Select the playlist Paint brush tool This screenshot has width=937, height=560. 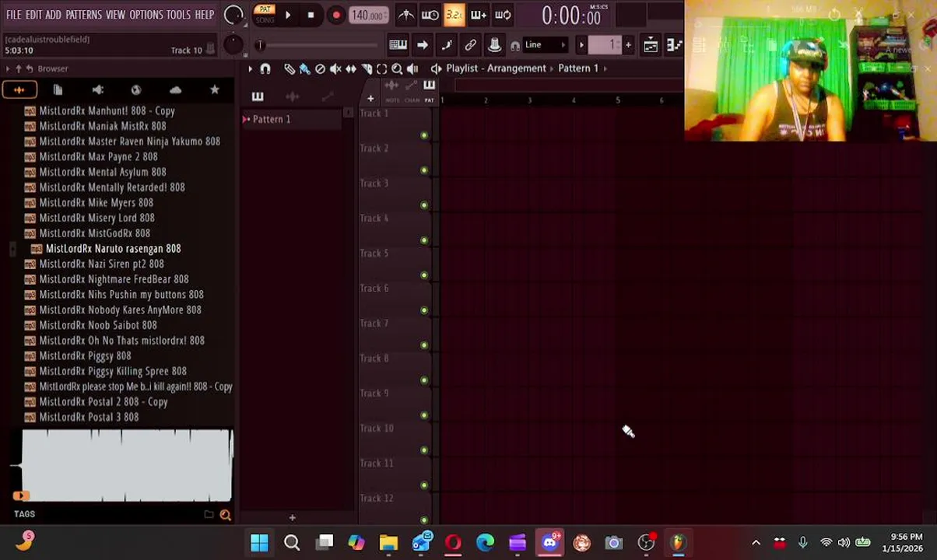click(304, 68)
